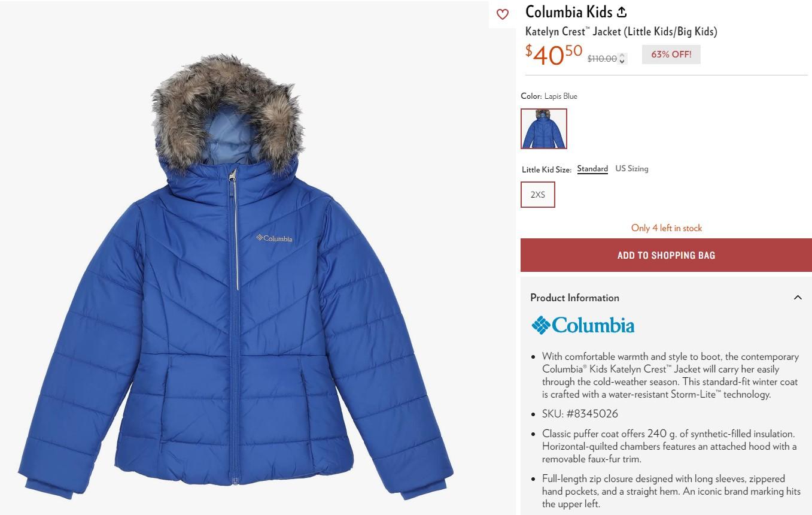Screen dimensions: 812x515
Task: Click the Katelyn Crest Jacket product title
Action: coord(621,32)
